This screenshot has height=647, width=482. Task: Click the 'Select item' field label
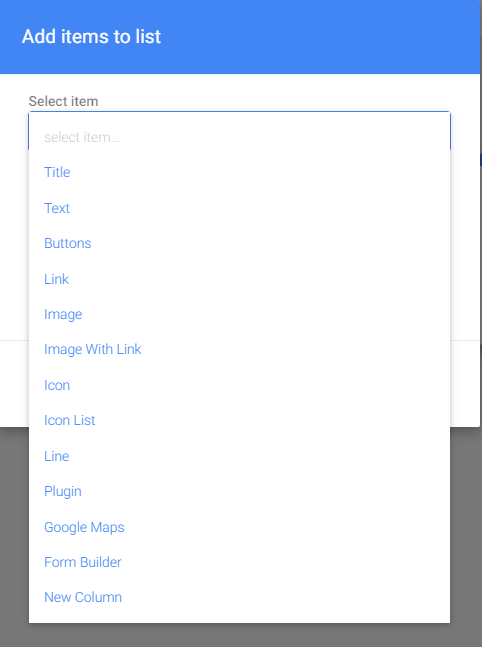click(x=63, y=101)
